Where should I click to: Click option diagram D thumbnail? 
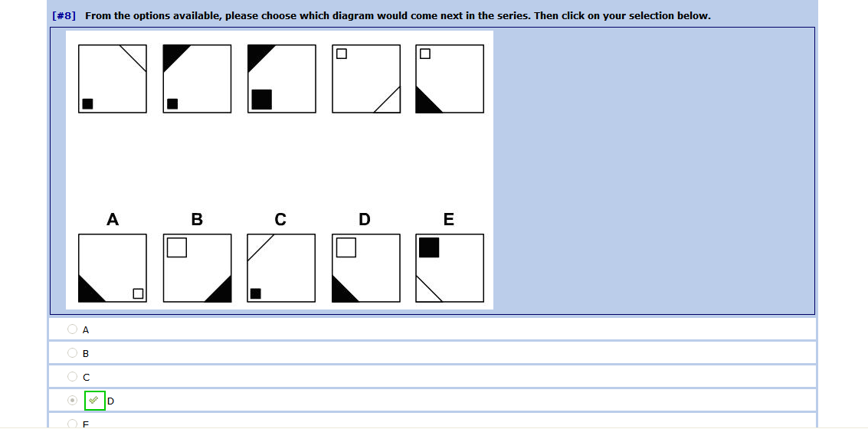pos(366,268)
